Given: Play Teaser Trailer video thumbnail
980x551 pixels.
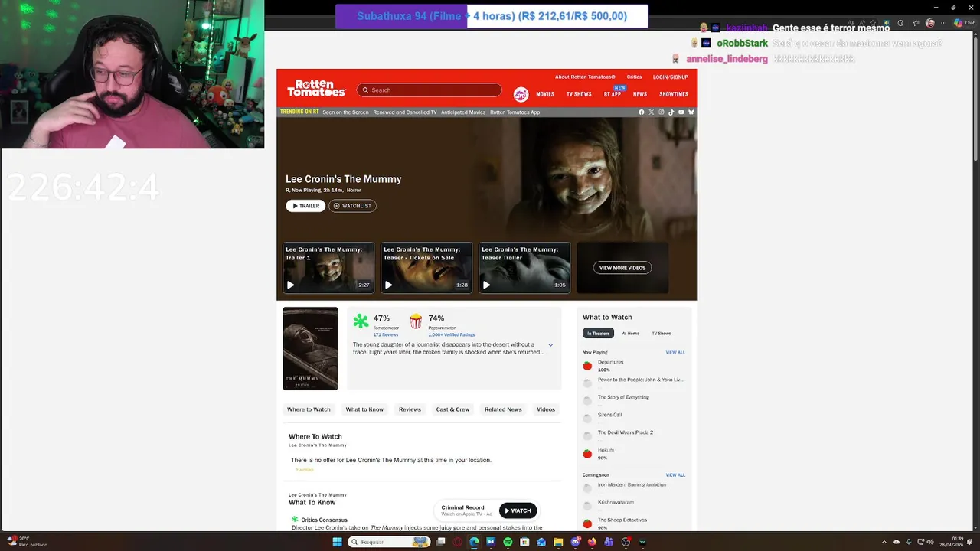Looking at the screenshot, I should (x=524, y=268).
